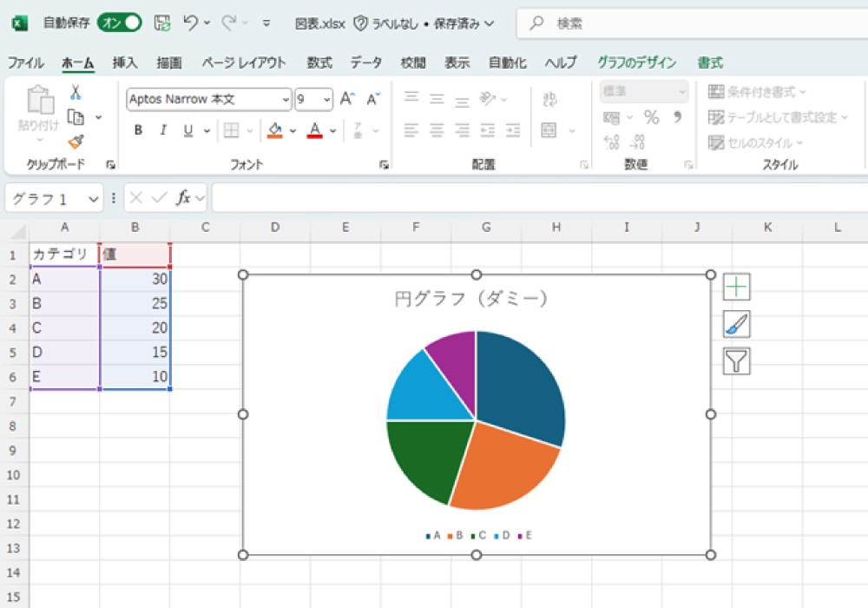Undo the last action

[191, 23]
